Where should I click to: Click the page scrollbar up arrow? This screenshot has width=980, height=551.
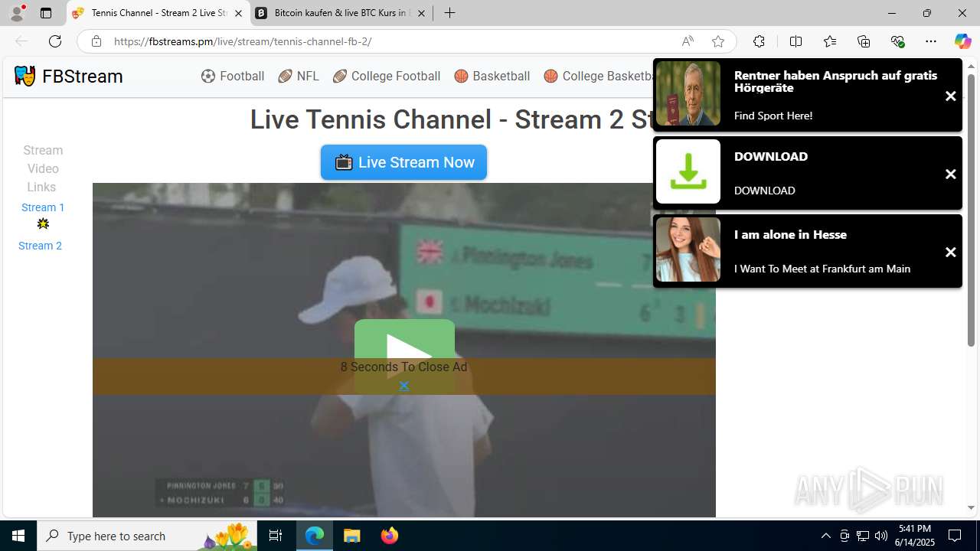point(972,65)
